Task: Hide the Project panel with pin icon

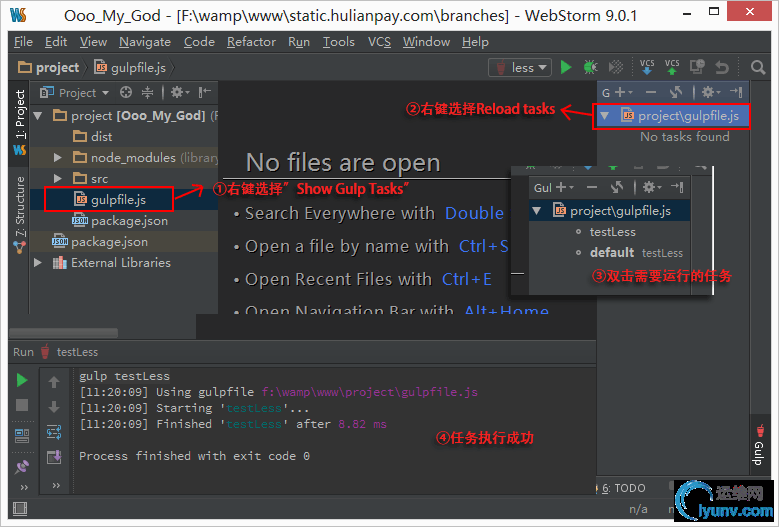Action: (x=205, y=92)
